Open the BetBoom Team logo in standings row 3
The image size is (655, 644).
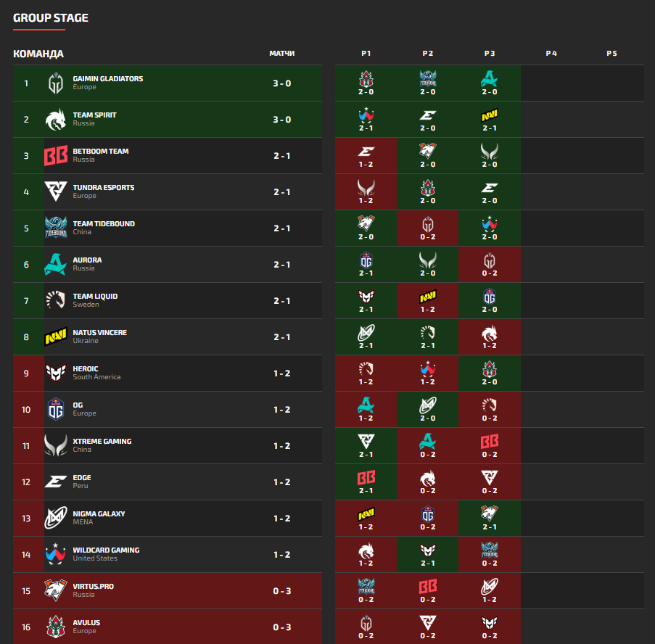[56, 155]
